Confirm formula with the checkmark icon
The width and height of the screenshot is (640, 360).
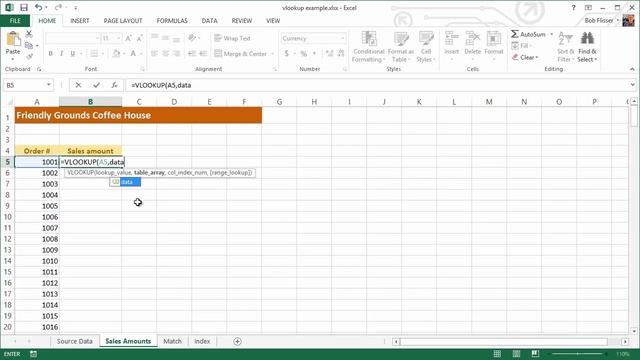click(96, 85)
